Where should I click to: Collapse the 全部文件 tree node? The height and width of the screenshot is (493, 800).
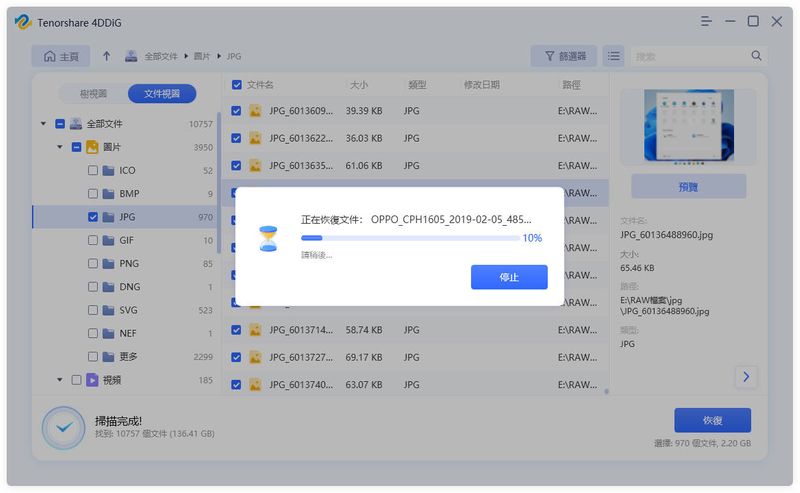click(x=43, y=124)
